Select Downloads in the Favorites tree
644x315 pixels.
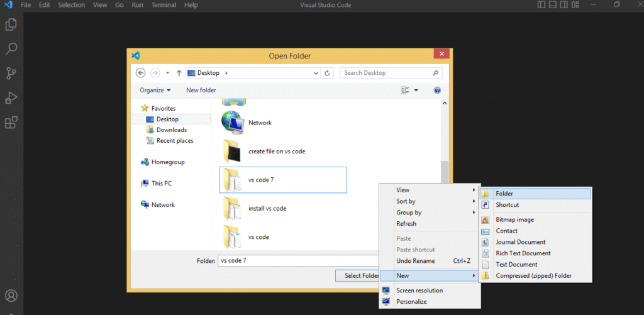click(171, 130)
